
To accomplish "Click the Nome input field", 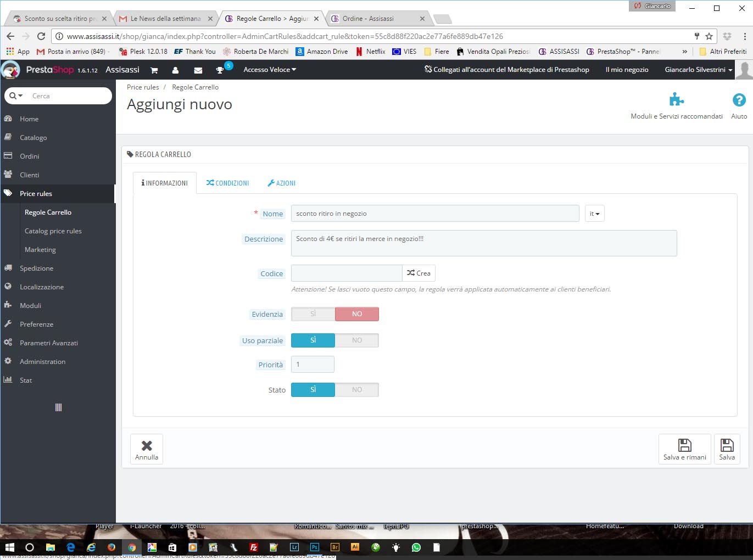I will pos(435,214).
